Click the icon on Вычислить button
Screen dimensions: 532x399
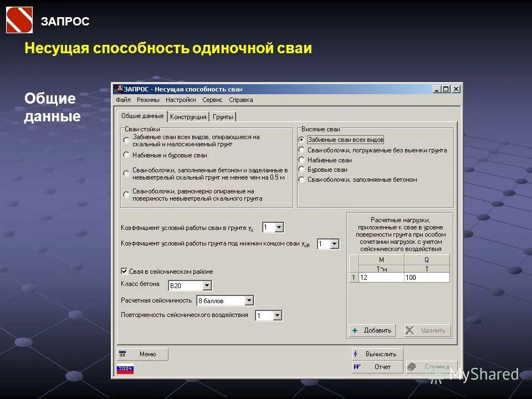point(356,354)
